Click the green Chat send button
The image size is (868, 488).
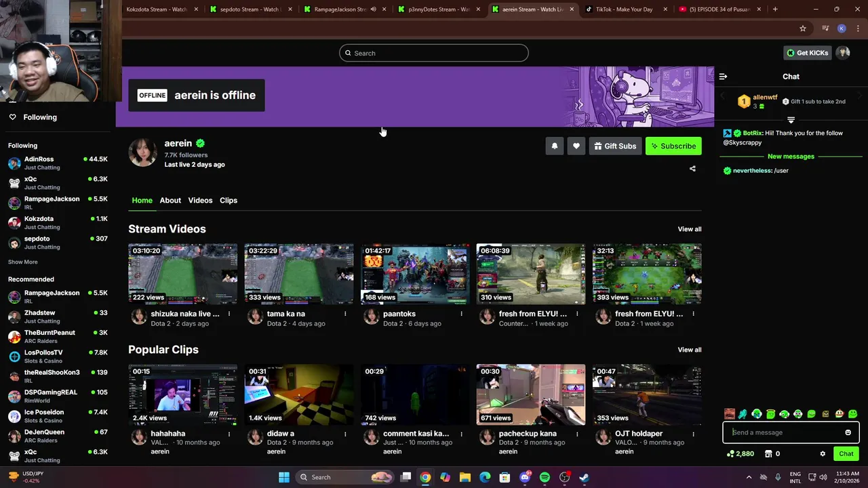click(x=846, y=454)
